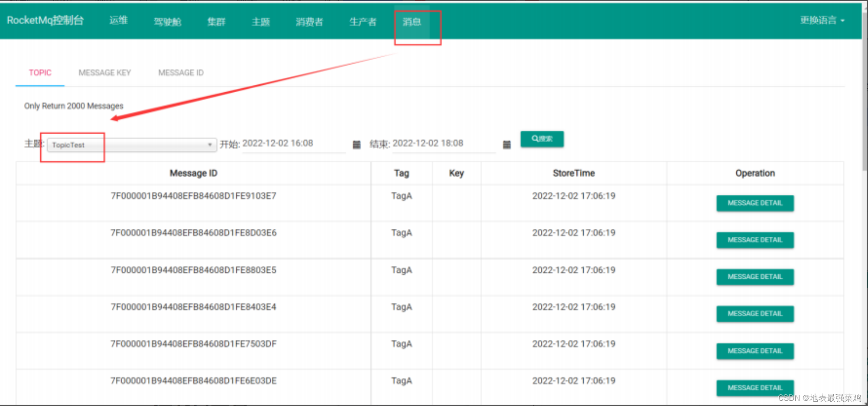868x406 pixels.
Task: Click the magnifier search (搜索) icon button
Action: point(541,139)
